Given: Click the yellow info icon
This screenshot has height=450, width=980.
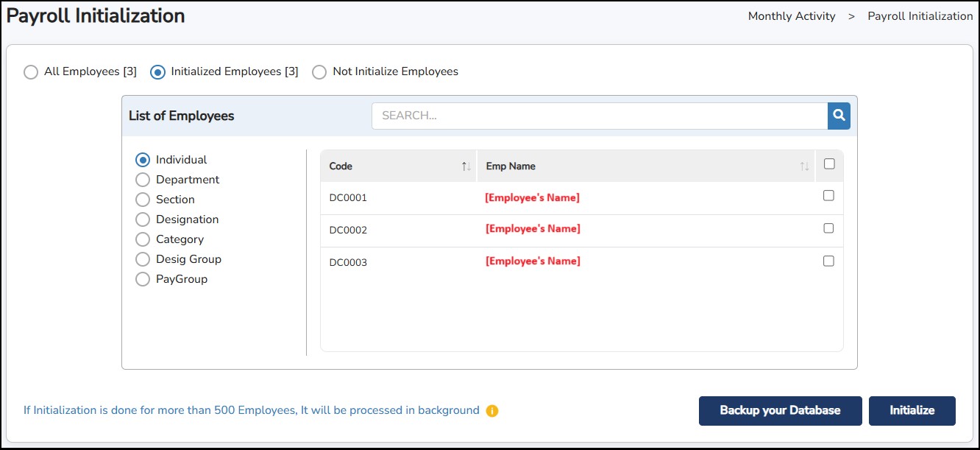Looking at the screenshot, I should click(x=492, y=411).
